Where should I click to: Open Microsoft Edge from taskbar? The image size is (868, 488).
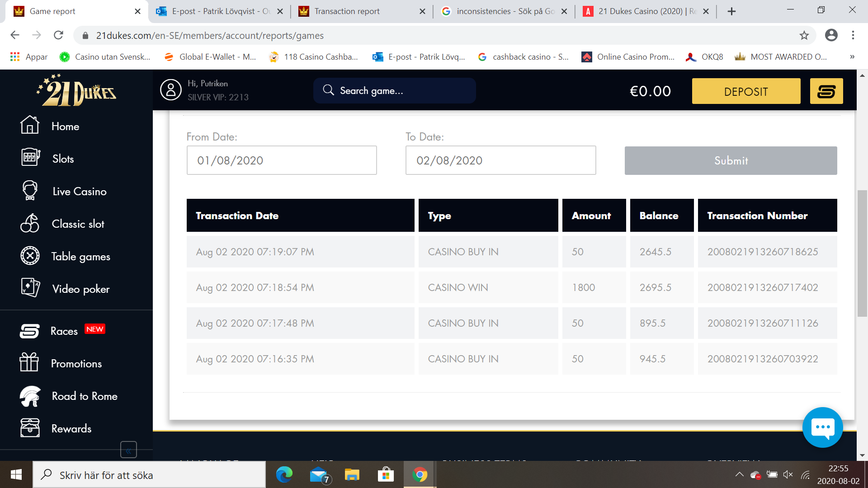pos(284,474)
